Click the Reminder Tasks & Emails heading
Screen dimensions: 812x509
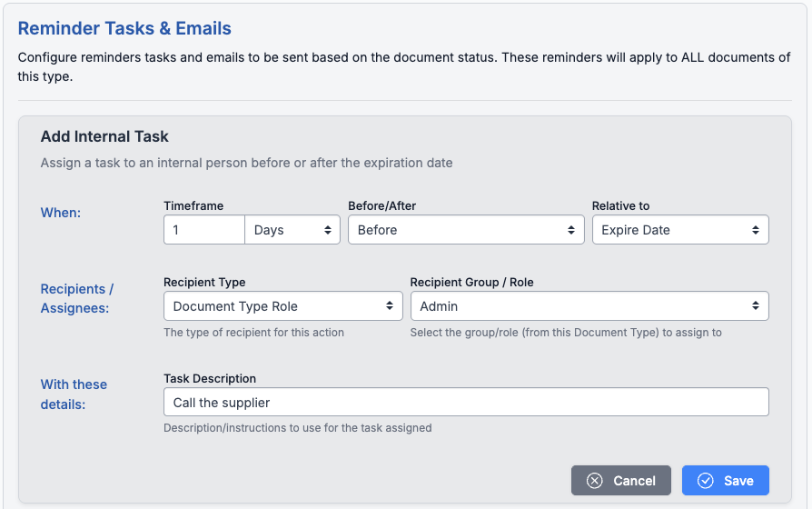pyautogui.click(x=124, y=29)
